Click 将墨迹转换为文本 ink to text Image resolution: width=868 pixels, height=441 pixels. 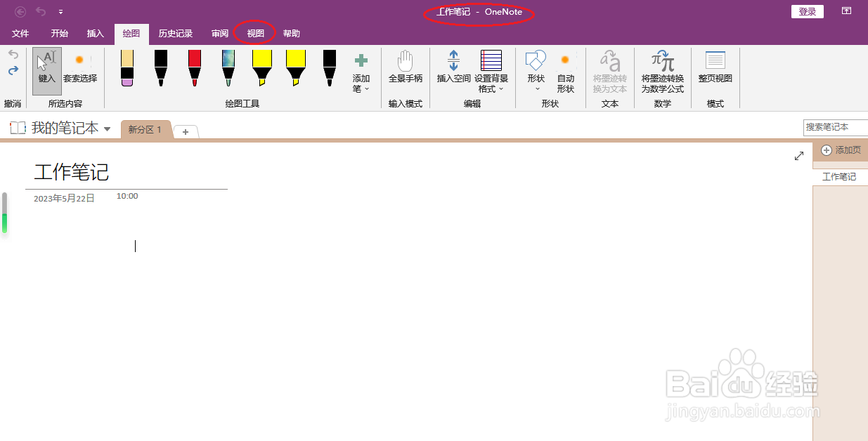pos(610,71)
